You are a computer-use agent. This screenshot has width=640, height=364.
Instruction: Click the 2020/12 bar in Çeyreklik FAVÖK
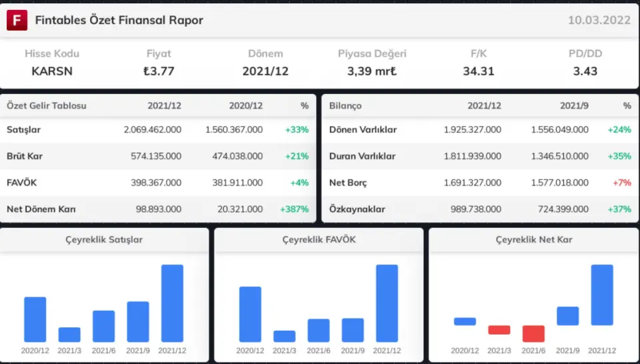pyautogui.click(x=250, y=314)
